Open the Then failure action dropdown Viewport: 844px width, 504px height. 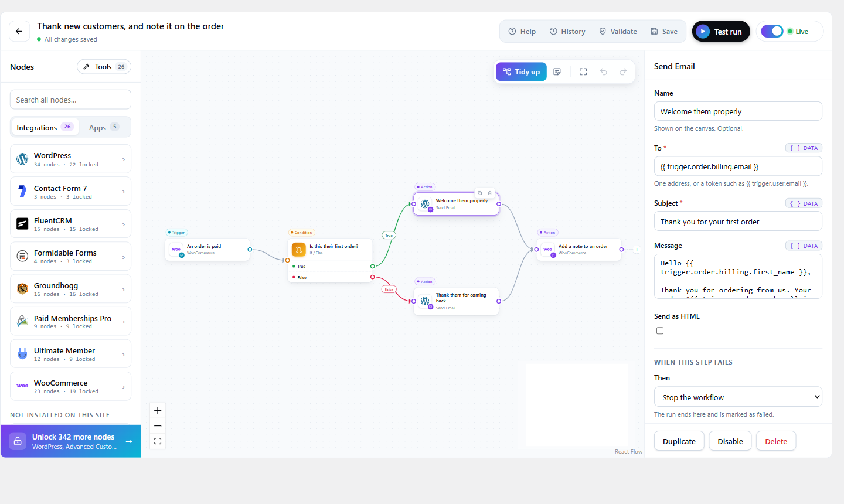pyautogui.click(x=738, y=397)
